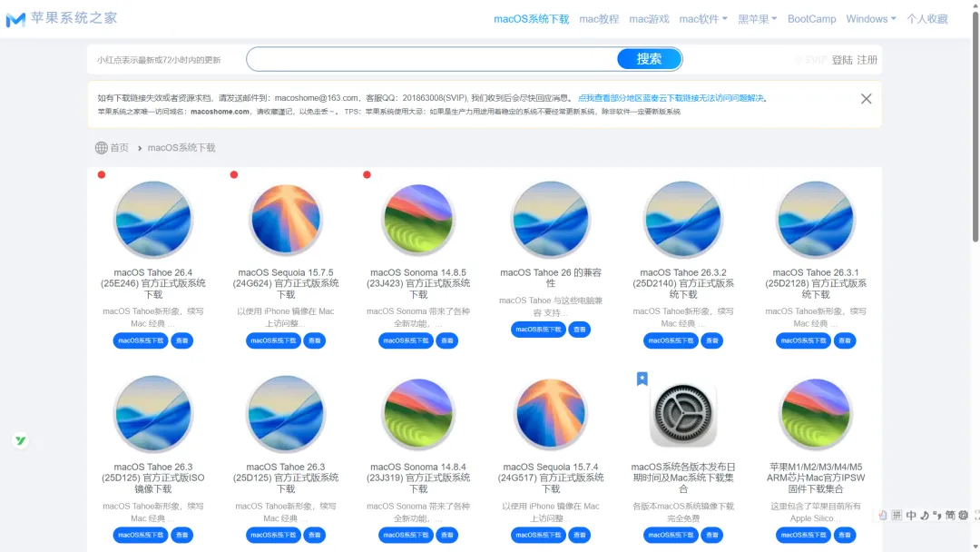Click 查看 under macOS Tahoe 26.3.2
Screen dimensions: 980x552
[712, 340]
